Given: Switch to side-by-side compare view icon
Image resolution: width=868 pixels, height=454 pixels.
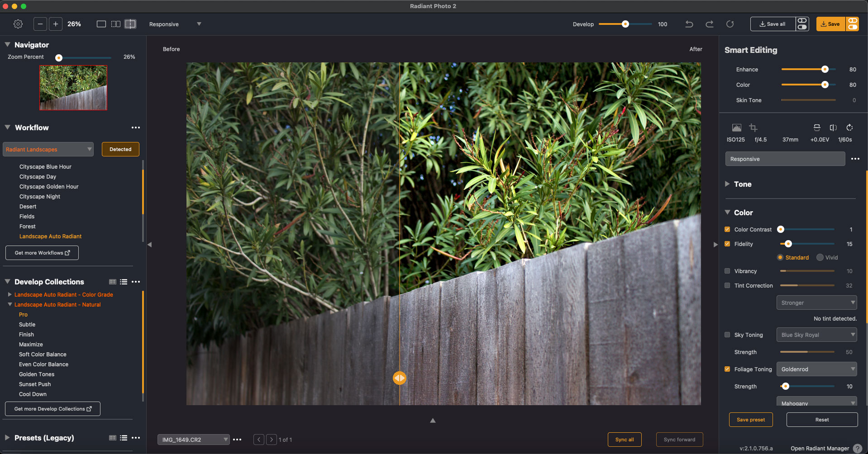Looking at the screenshot, I should pos(116,24).
